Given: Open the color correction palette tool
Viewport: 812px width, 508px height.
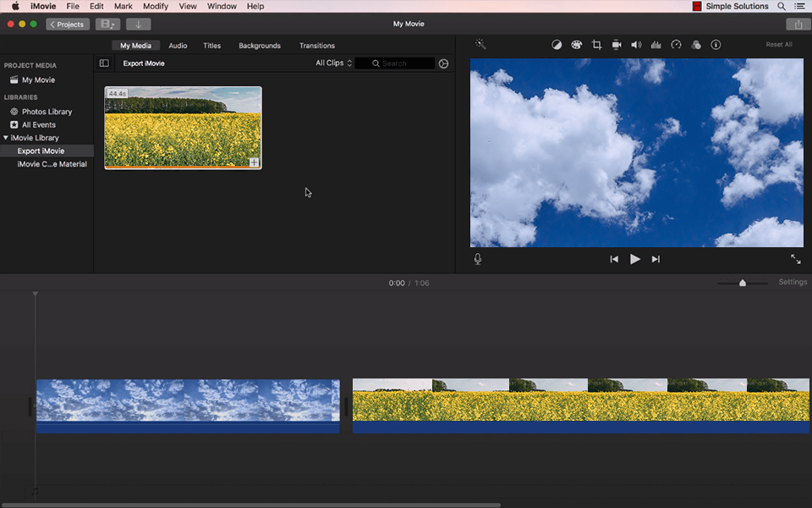Looking at the screenshot, I should tap(577, 45).
